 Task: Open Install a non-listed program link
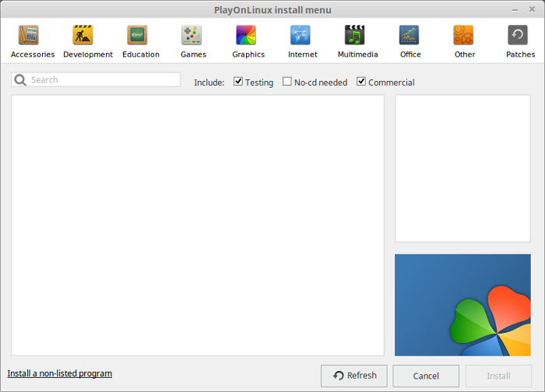(60, 373)
